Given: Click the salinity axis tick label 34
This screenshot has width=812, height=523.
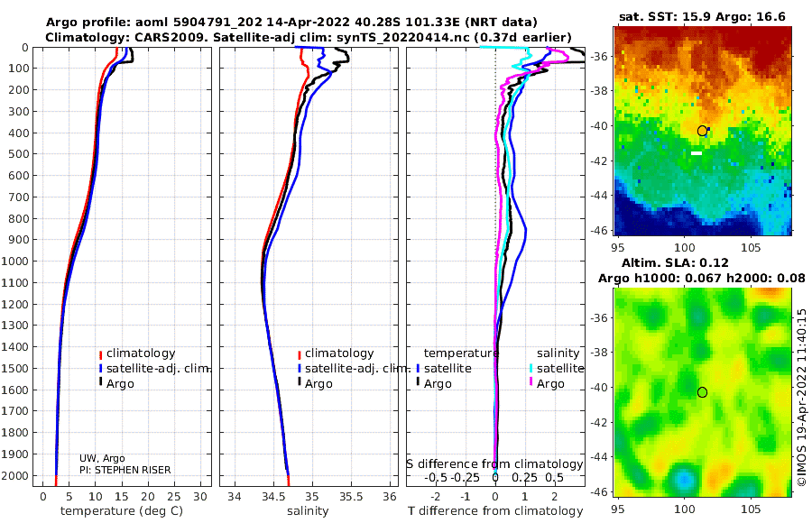Looking at the screenshot, I should point(234,497).
